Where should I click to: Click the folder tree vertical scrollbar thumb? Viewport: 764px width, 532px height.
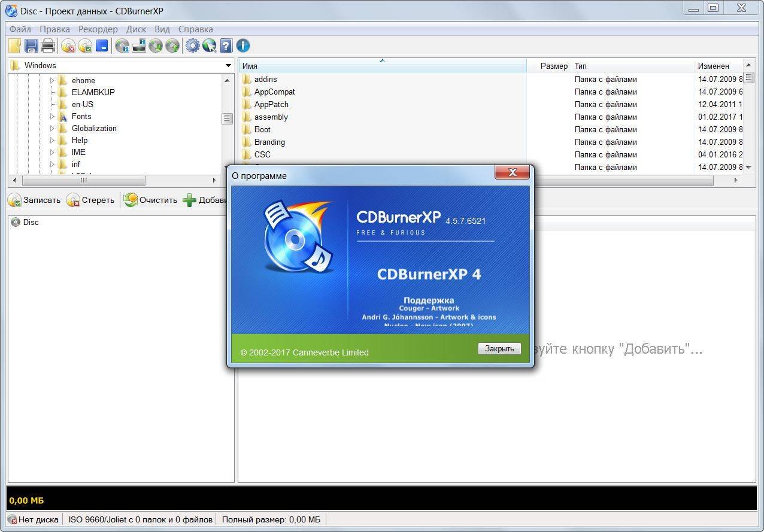pos(228,118)
